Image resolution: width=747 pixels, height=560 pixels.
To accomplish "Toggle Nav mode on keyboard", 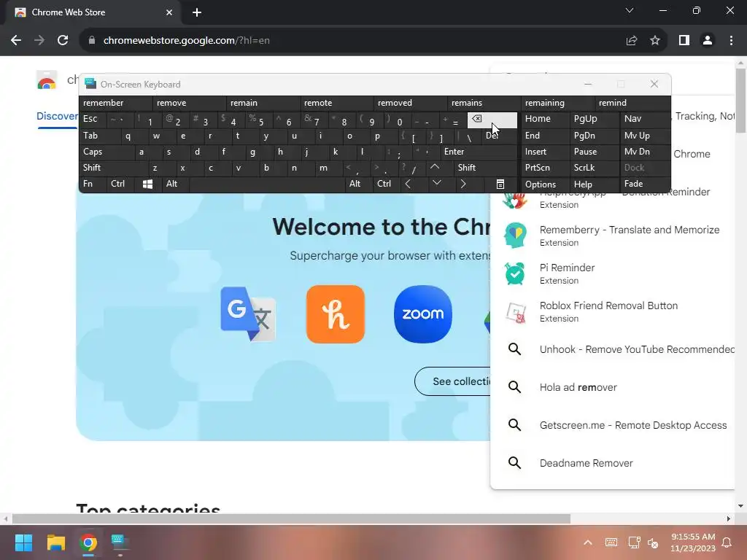I will 645,119.
